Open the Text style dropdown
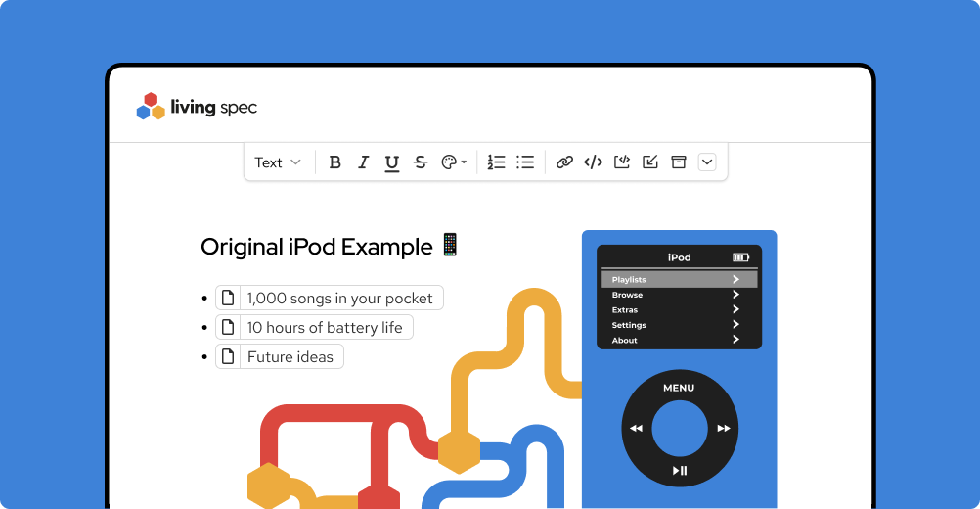Image resolution: width=980 pixels, height=509 pixels. click(x=278, y=162)
